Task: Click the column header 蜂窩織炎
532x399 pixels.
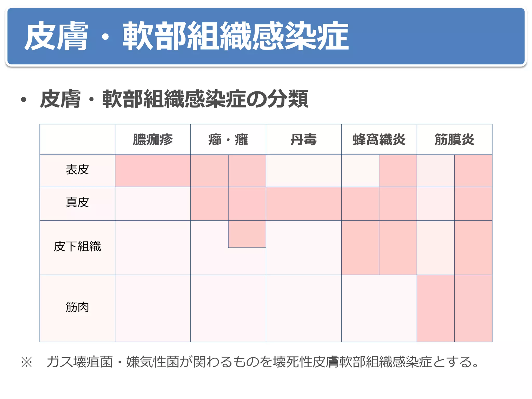Action: tap(379, 139)
